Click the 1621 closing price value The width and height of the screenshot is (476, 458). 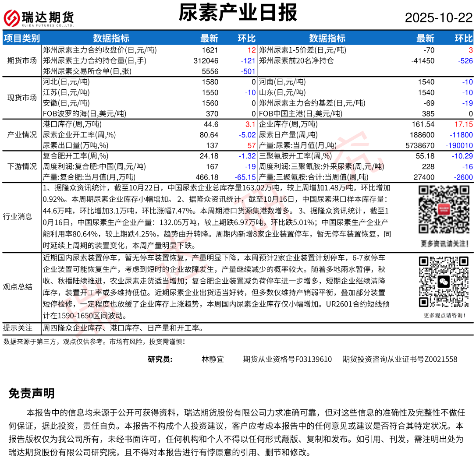[210, 50]
